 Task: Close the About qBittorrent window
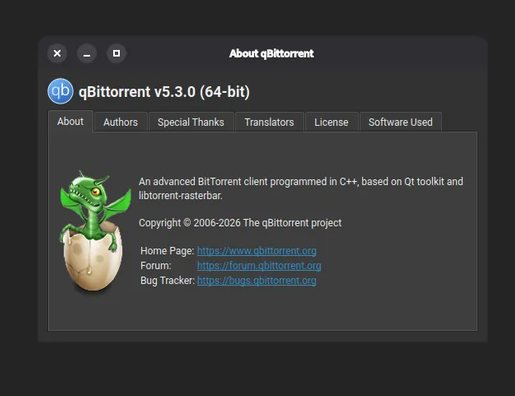tap(57, 53)
